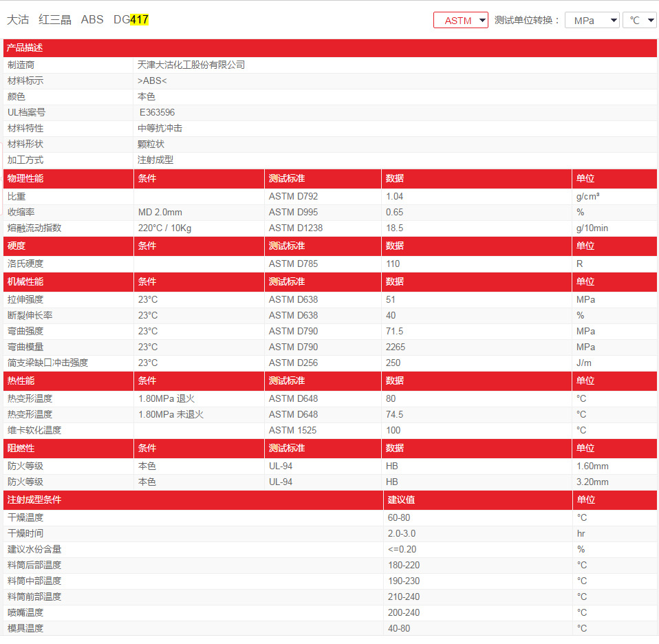
Task: Click the 1.60mm flame rating thickness
Action: [592, 466]
